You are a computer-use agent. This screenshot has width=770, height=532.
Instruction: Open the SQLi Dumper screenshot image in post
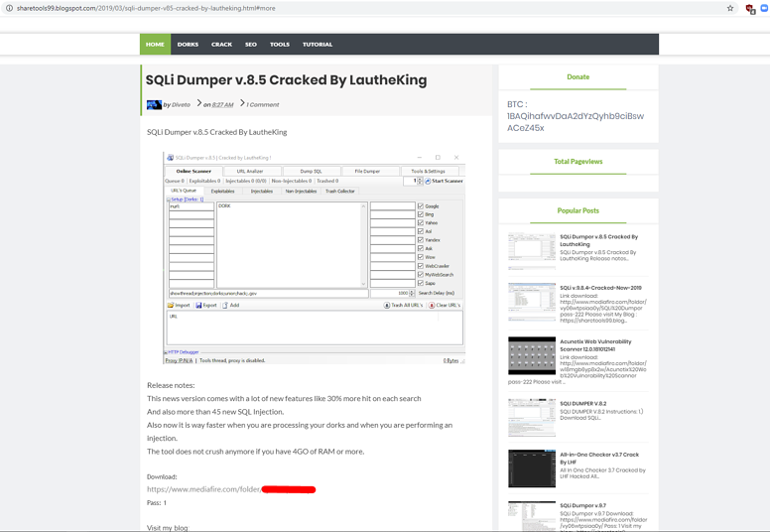(315, 258)
